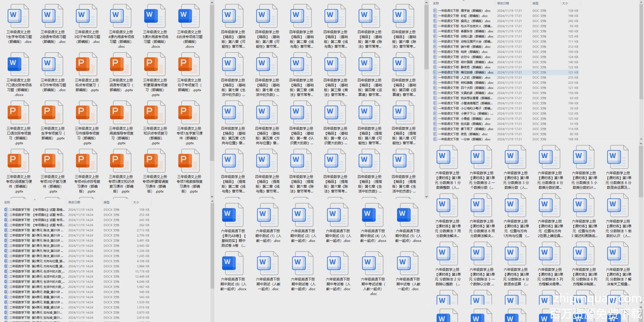Click 修改日期 header in bottom-left list

pyautogui.click(x=74, y=202)
